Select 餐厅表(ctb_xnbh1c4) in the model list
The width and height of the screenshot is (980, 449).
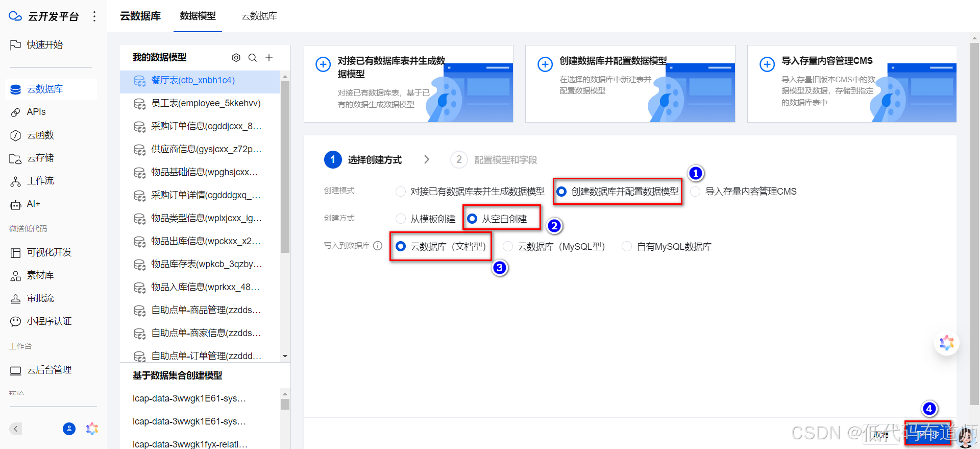click(200, 81)
